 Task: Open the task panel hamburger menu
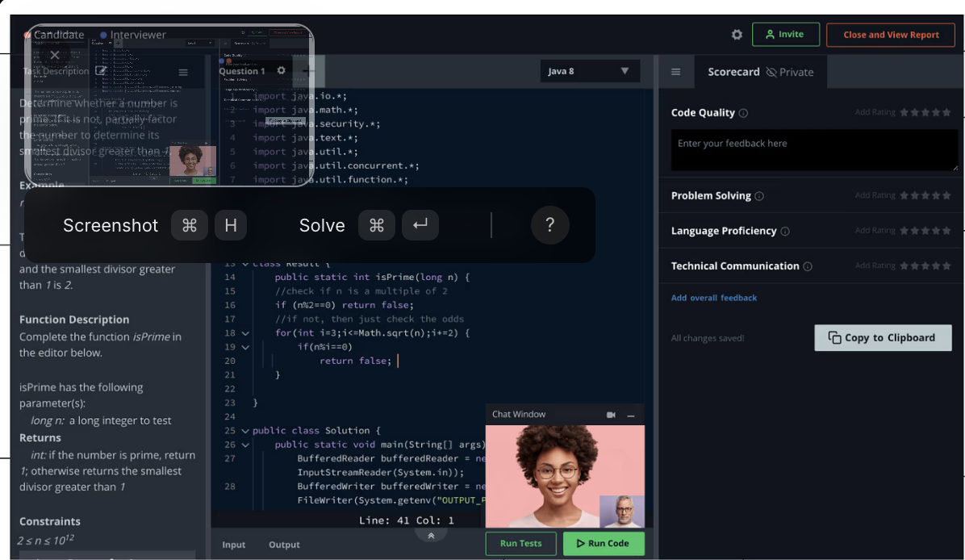pos(183,72)
